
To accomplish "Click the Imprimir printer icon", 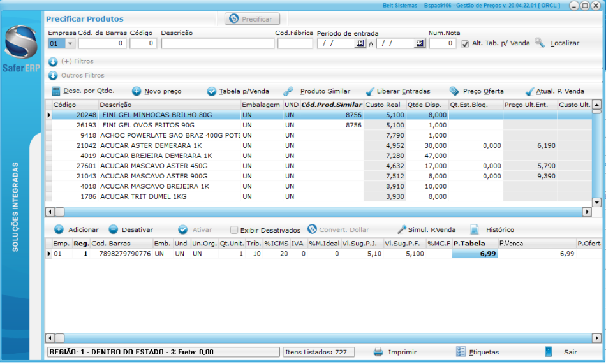I will tap(378, 352).
